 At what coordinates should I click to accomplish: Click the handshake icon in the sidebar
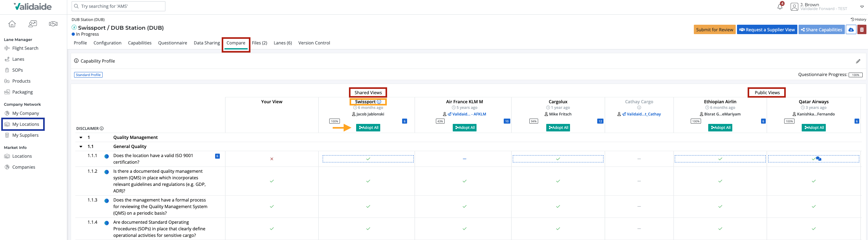(53, 23)
